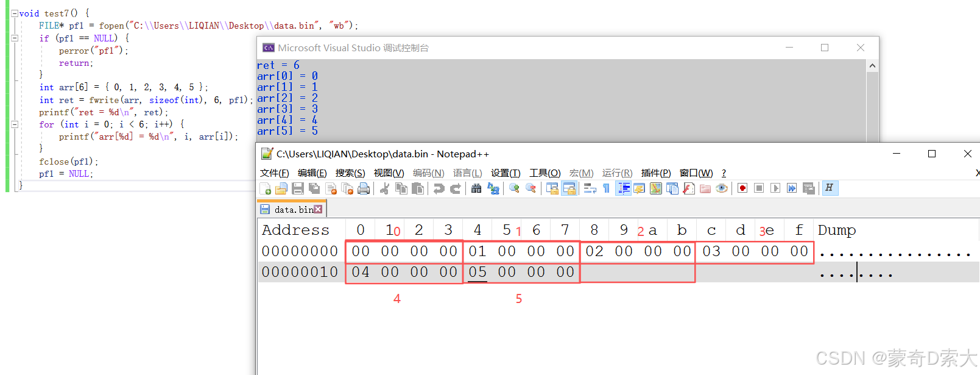Click the 03 byte in the first row
The height and width of the screenshot is (375, 980).
[x=711, y=251]
